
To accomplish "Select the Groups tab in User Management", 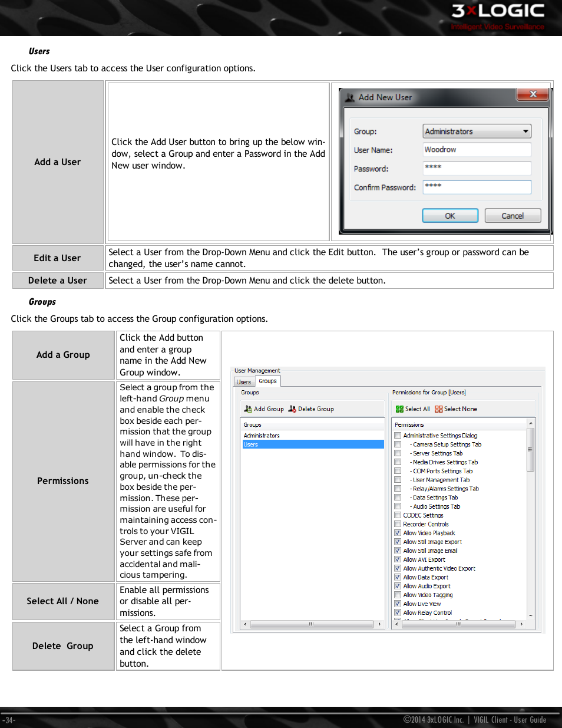I will [x=267, y=381].
